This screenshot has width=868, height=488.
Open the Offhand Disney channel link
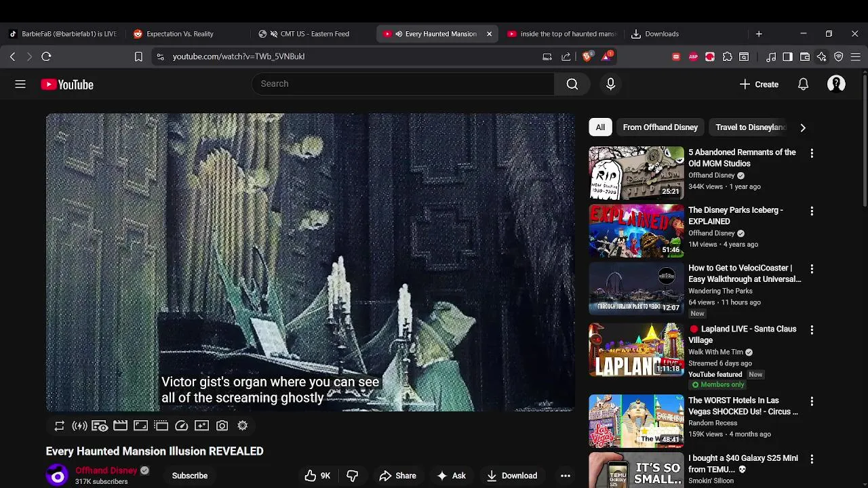pyautogui.click(x=106, y=470)
